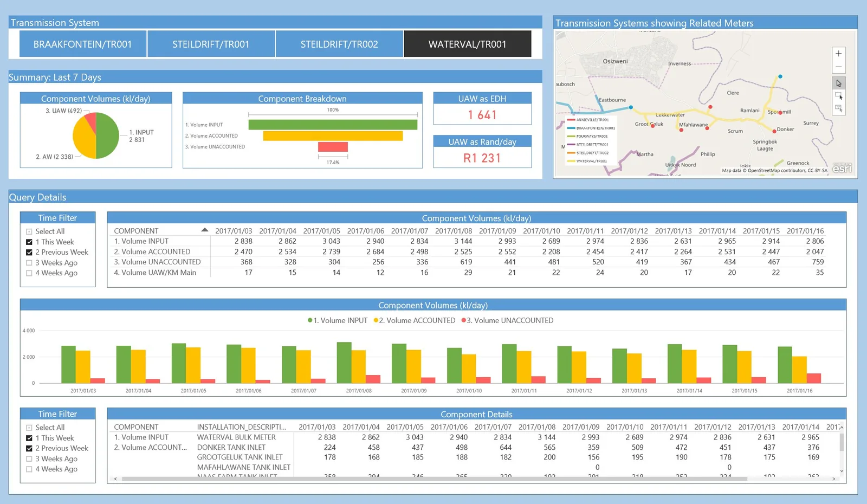Viewport: 867px width, 504px height.
Task: Click the ANNIEVILLE/TR001 red legend swatch
Action: click(x=571, y=120)
